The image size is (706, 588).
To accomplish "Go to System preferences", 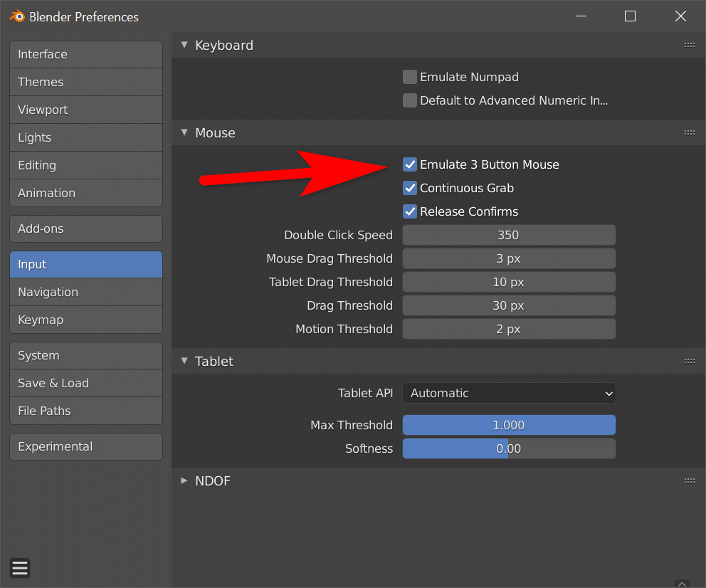I will pyautogui.click(x=86, y=356).
